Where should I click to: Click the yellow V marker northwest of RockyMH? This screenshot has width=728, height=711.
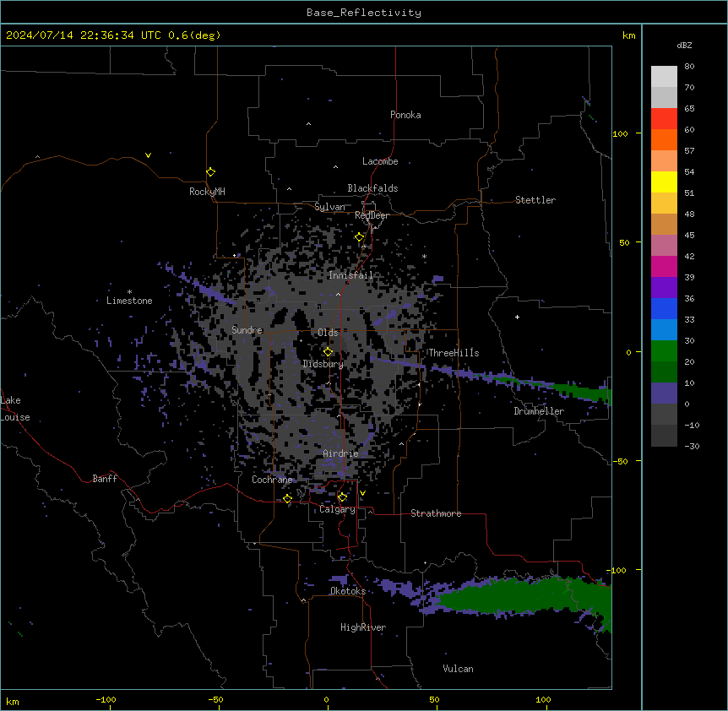tap(148, 155)
